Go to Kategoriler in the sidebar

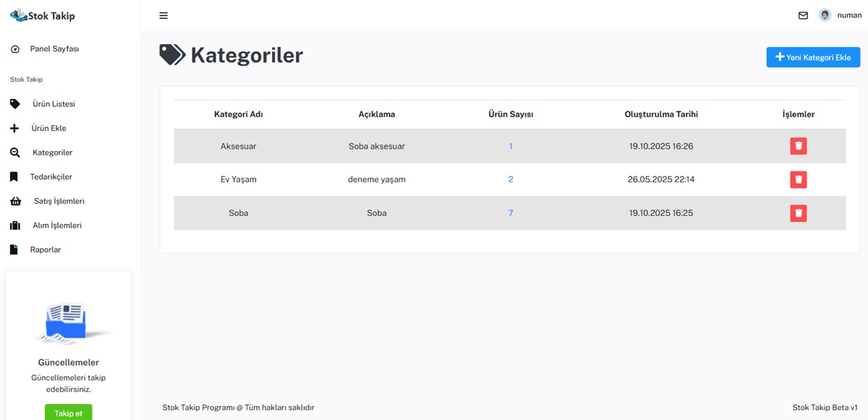(52, 153)
